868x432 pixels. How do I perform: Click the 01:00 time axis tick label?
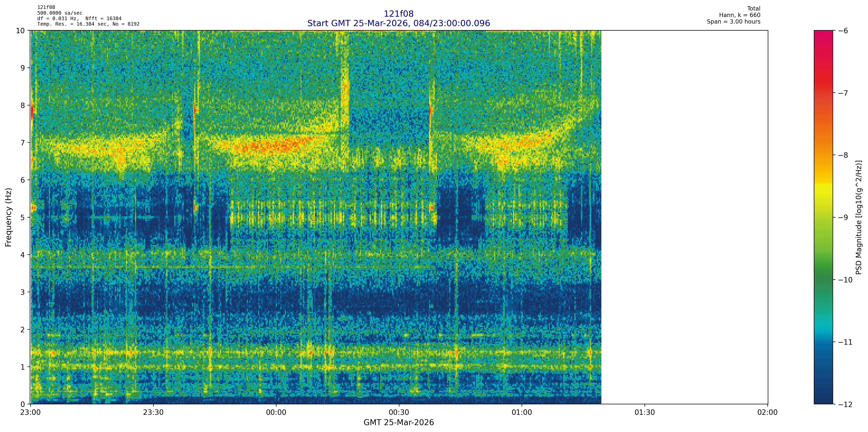pyautogui.click(x=522, y=412)
